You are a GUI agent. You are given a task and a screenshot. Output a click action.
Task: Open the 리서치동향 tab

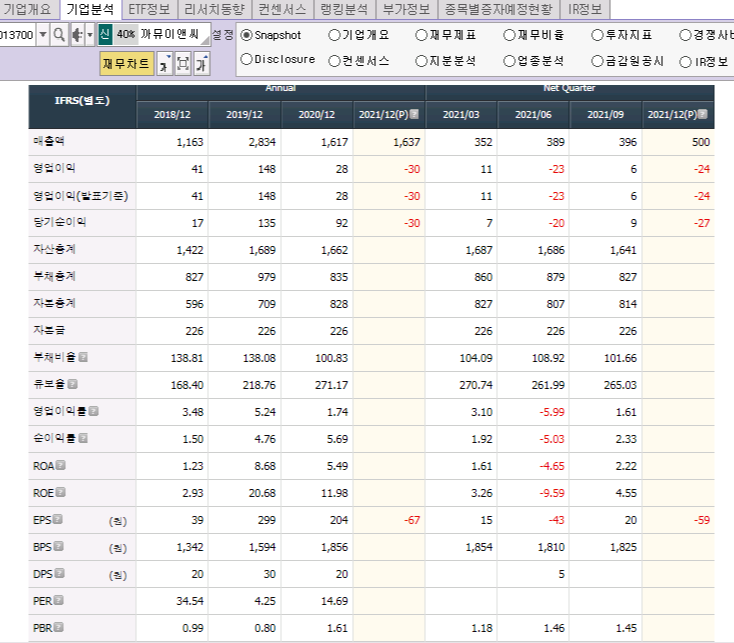coord(214,9)
